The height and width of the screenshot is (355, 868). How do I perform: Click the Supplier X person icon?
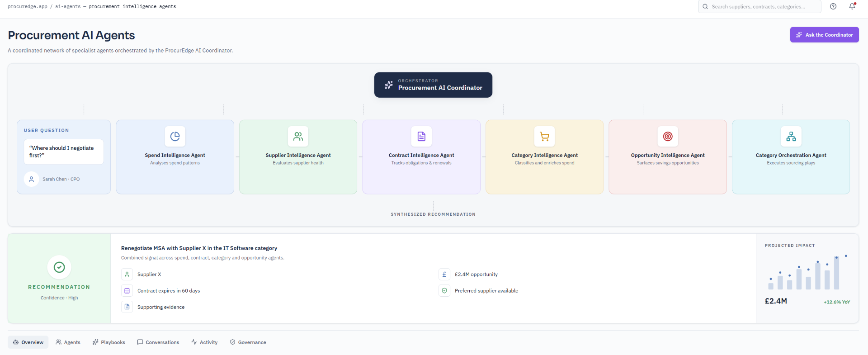point(127,274)
